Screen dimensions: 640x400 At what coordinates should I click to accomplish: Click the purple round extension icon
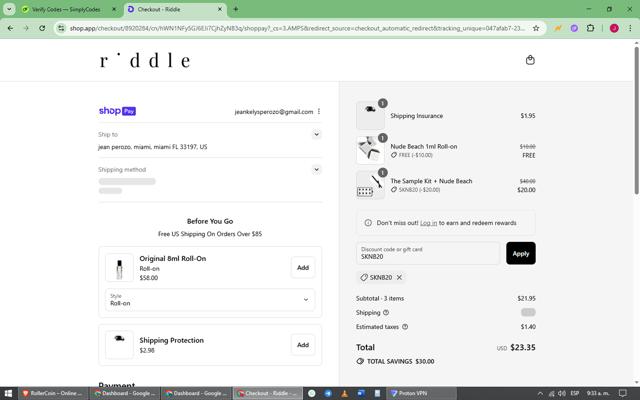click(x=574, y=28)
